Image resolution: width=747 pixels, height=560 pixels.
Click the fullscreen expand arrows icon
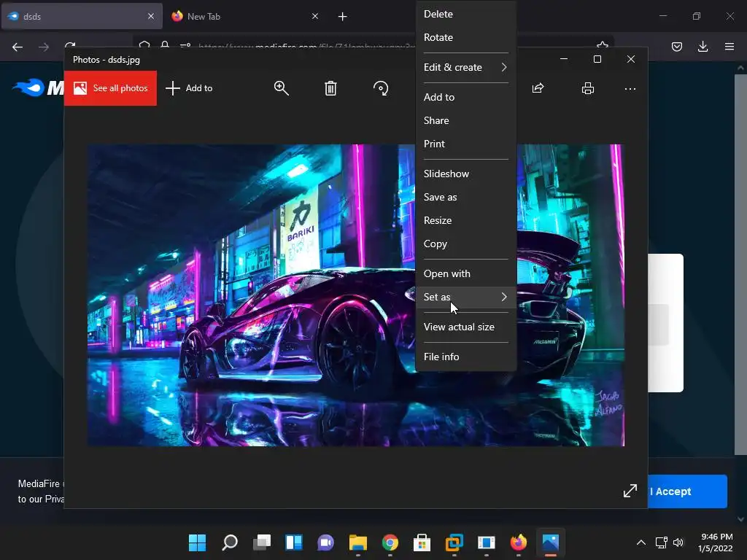click(x=630, y=491)
